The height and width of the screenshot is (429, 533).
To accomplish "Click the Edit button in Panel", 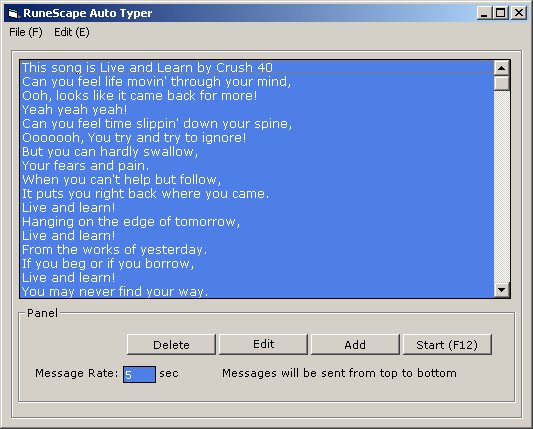I will click(263, 345).
